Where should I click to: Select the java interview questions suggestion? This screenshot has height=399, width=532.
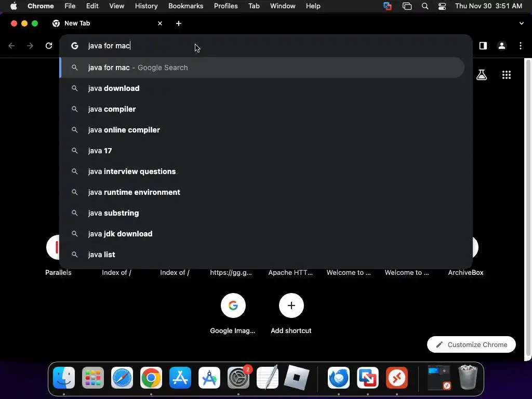coord(262,171)
